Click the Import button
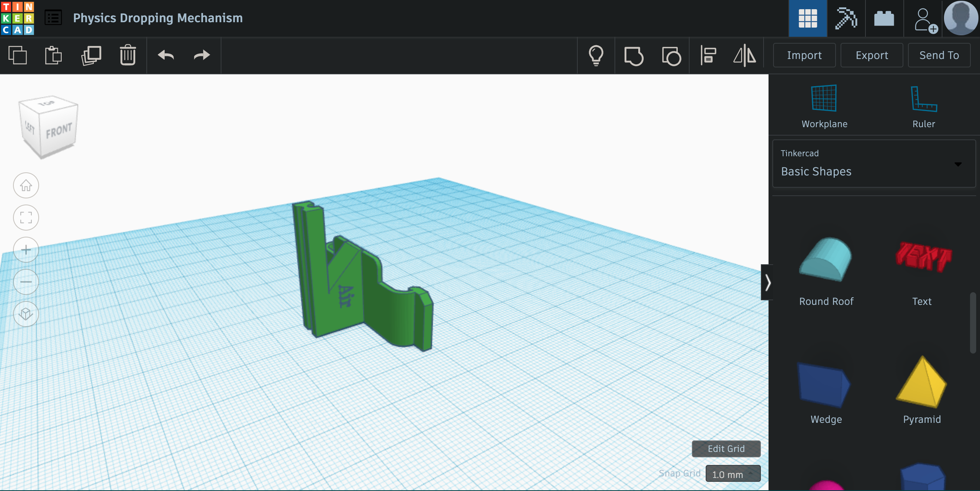 pos(805,55)
